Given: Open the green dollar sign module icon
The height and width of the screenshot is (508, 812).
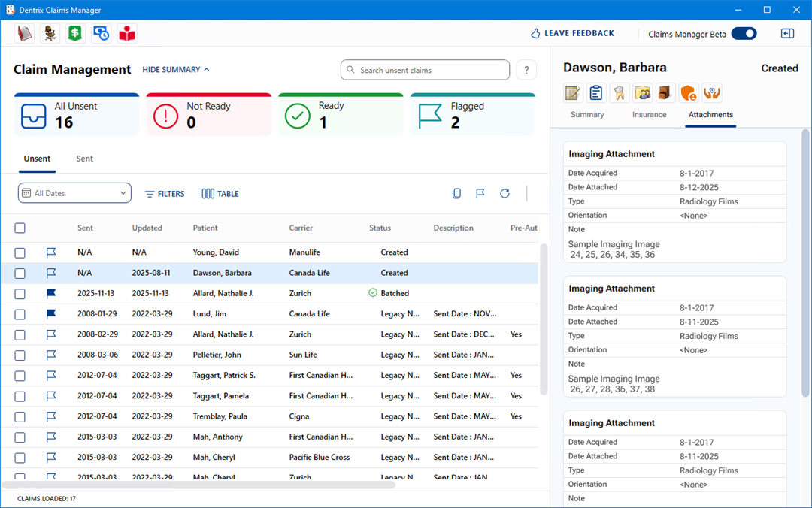Looking at the screenshot, I should [75, 33].
